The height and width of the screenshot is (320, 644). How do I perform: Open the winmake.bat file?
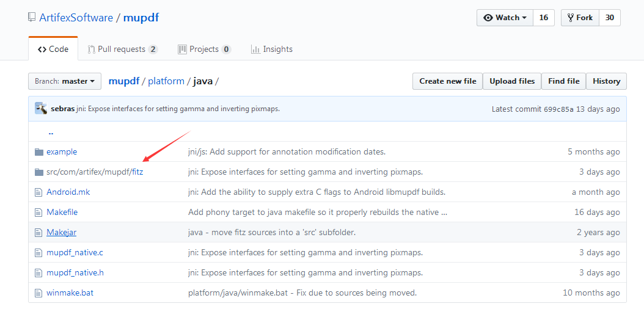pyautogui.click(x=70, y=293)
